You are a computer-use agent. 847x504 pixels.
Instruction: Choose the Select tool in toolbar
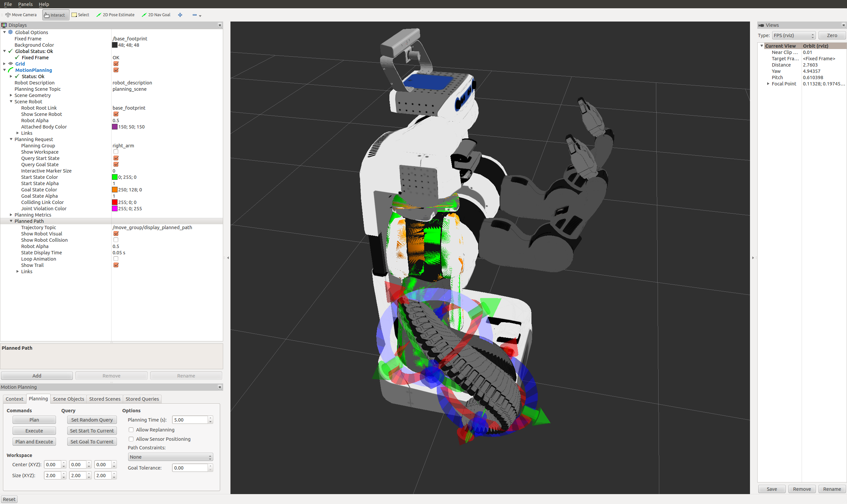[80, 15]
